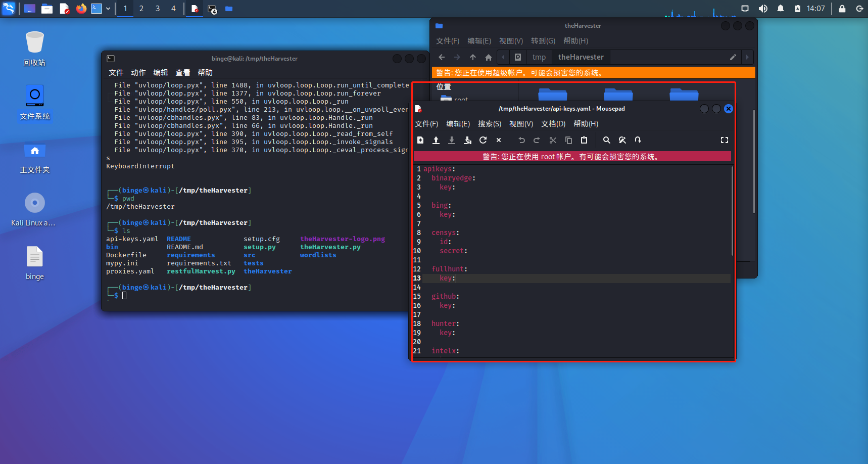Click the open file (upload arrow) icon in Mousepad

point(436,140)
